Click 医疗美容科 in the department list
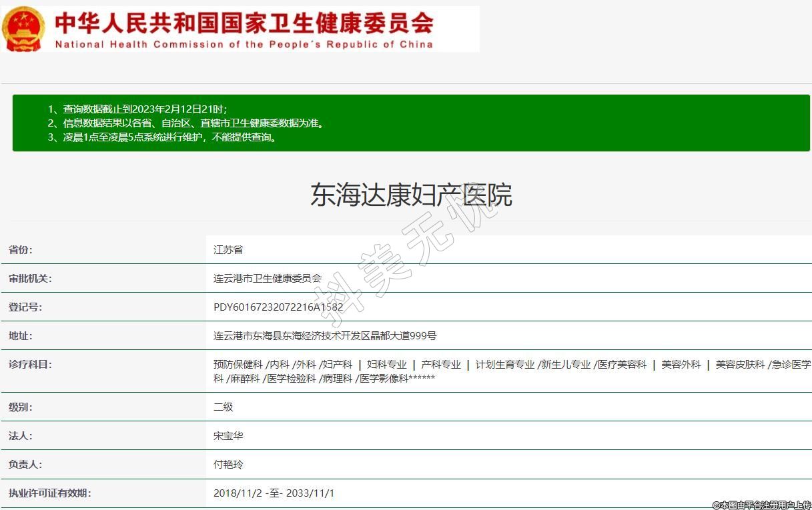812x510 pixels. [x=622, y=365]
